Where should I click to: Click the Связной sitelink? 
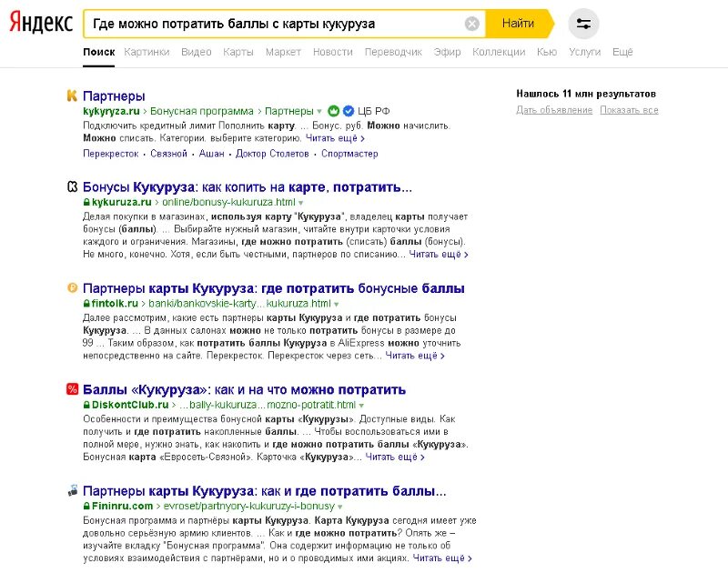coord(168,154)
